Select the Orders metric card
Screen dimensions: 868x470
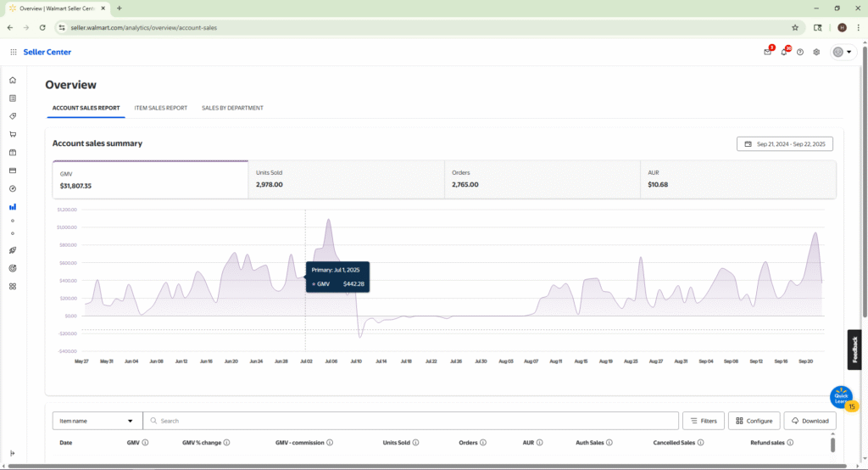[x=542, y=179]
